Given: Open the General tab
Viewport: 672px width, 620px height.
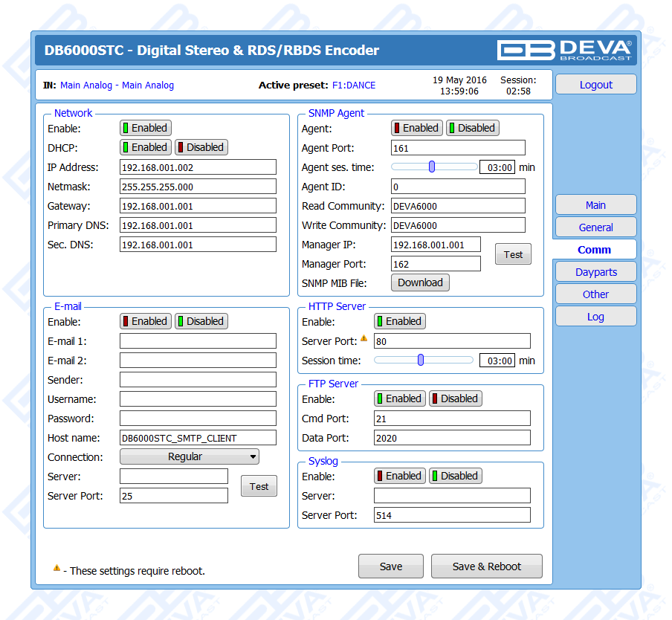Looking at the screenshot, I should (595, 227).
